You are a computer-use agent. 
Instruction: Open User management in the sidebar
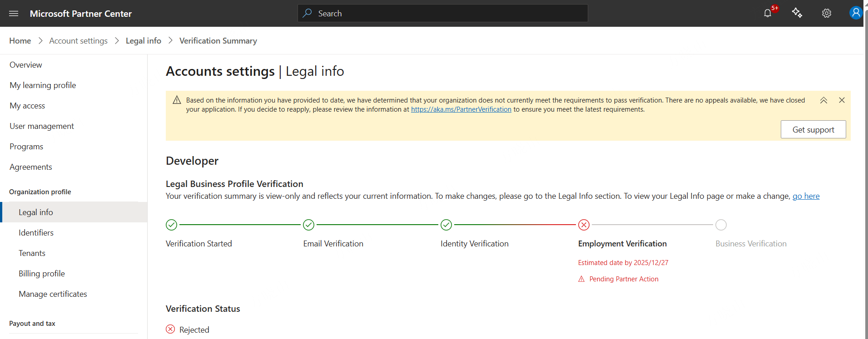click(42, 126)
